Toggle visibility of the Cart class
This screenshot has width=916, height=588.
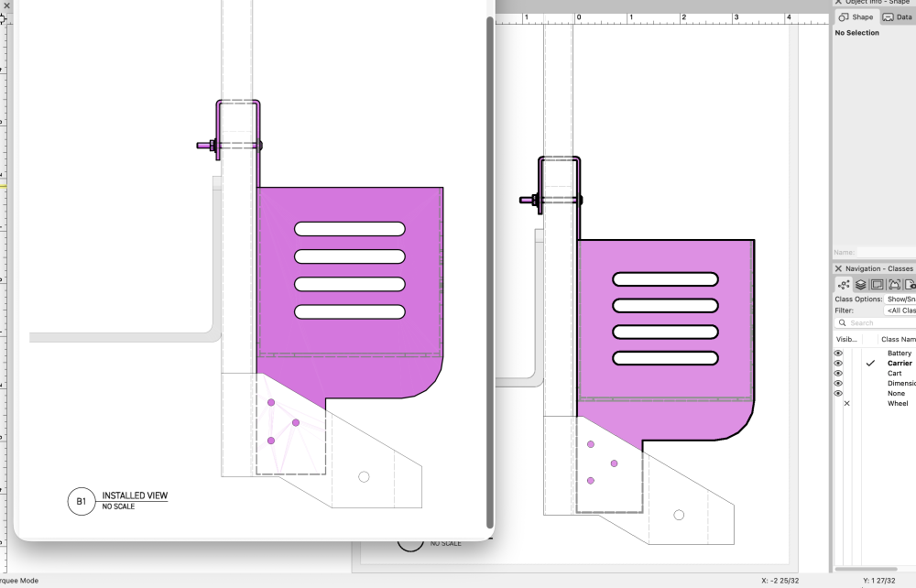point(838,374)
